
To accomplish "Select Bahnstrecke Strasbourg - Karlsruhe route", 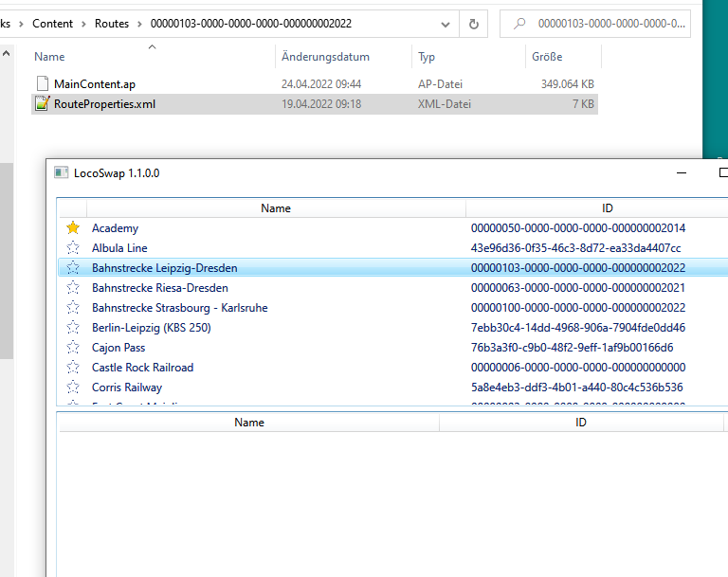I will pyautogui.click(x=393, y=308).
